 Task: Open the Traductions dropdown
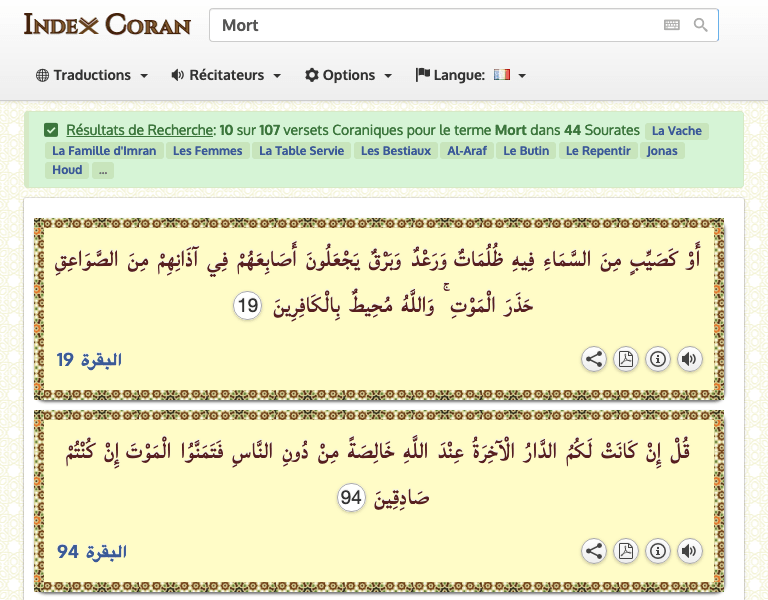(92, 75)
